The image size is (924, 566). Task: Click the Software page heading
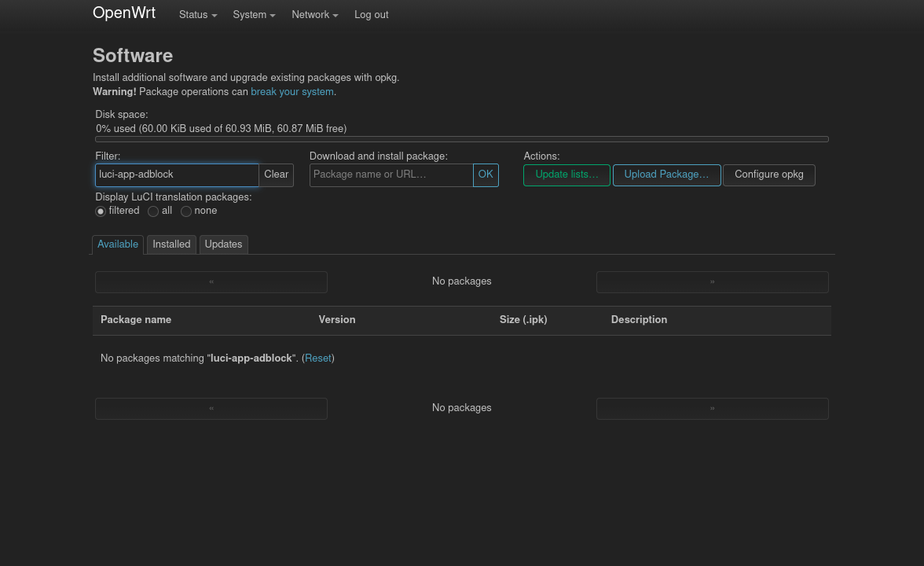pyautogui.click(x=133, y=55)
